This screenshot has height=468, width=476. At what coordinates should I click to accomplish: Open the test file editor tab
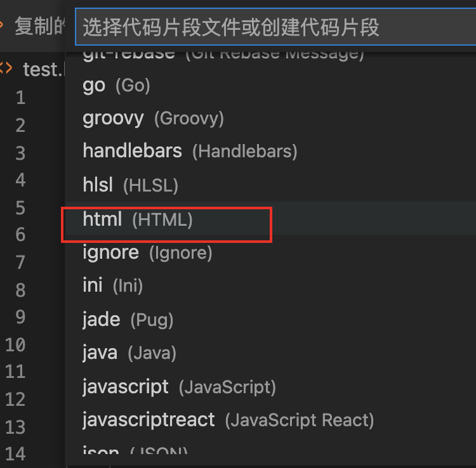coord(43,70)
